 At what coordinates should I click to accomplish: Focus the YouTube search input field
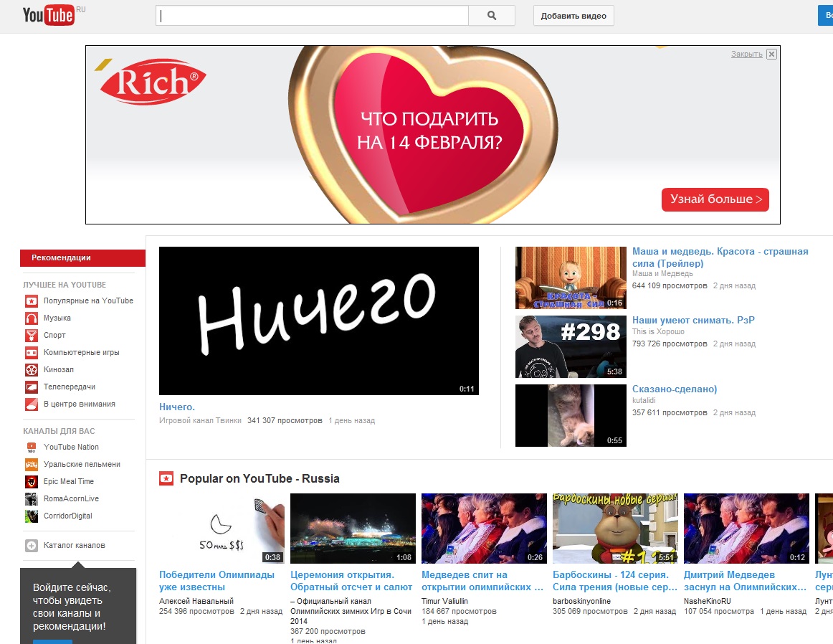tap(312, 16)
